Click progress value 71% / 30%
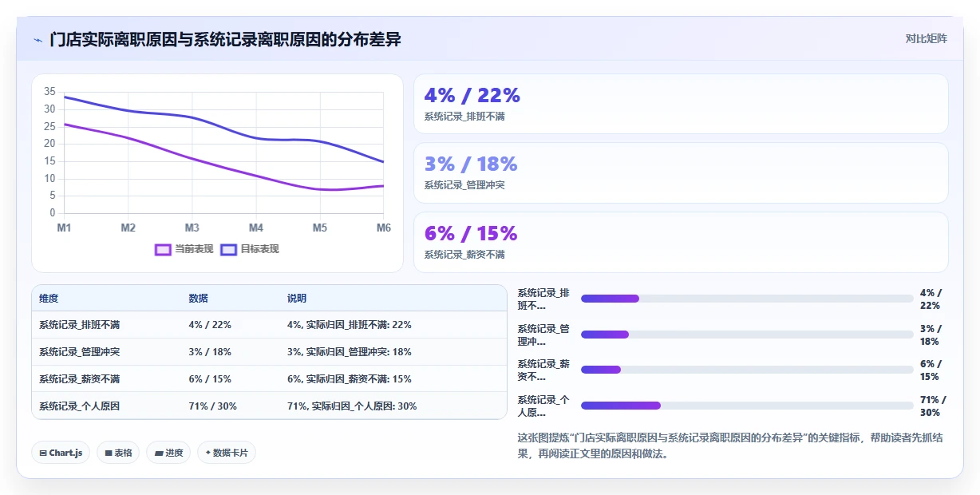The image size is (980, 495). click(x=933, y=406)
